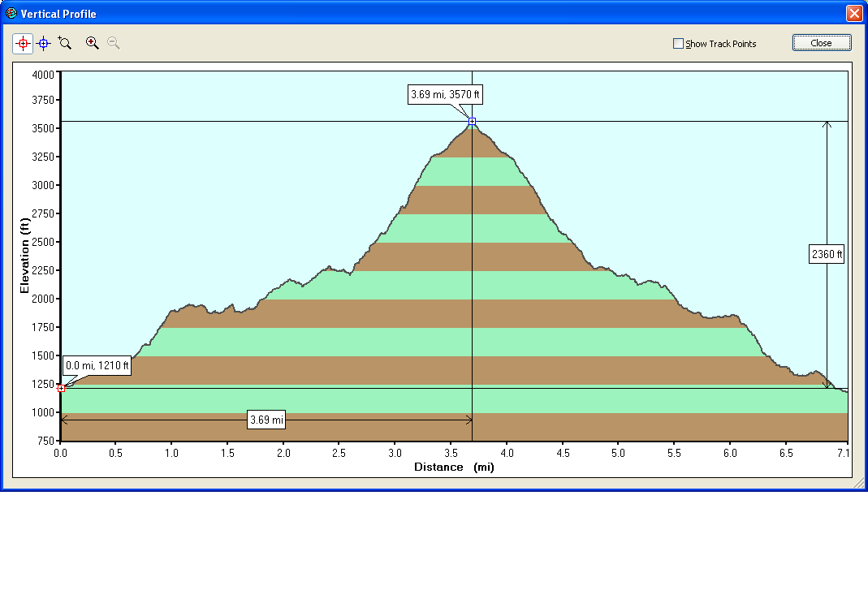Click the Elevation (ft) axis title

tap(24, 255)
